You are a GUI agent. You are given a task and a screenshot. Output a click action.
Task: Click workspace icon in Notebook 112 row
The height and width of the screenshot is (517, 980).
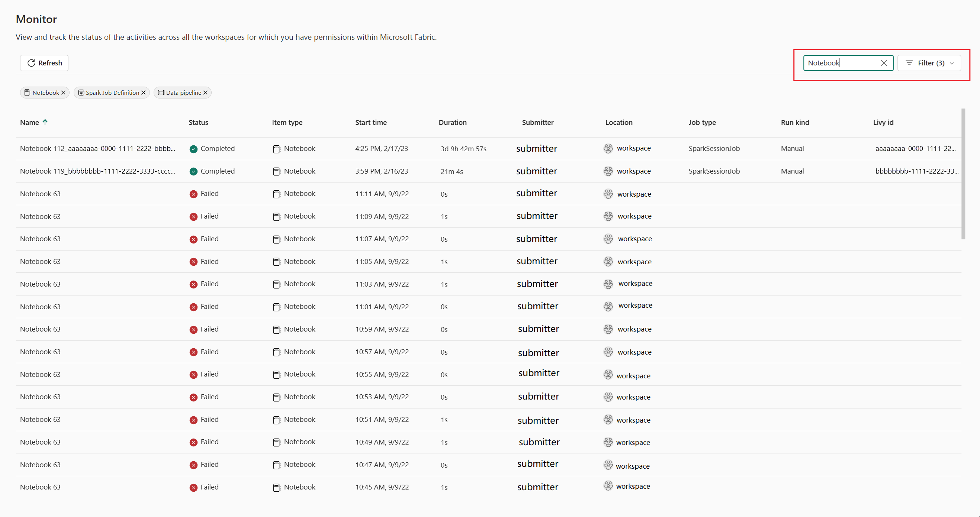(608, 149)
